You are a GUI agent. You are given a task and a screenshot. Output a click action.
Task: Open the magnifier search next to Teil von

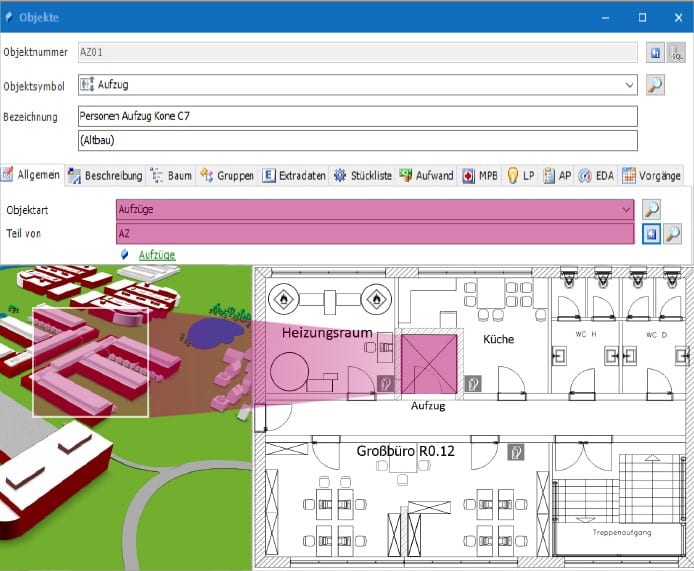coord(673,233)
